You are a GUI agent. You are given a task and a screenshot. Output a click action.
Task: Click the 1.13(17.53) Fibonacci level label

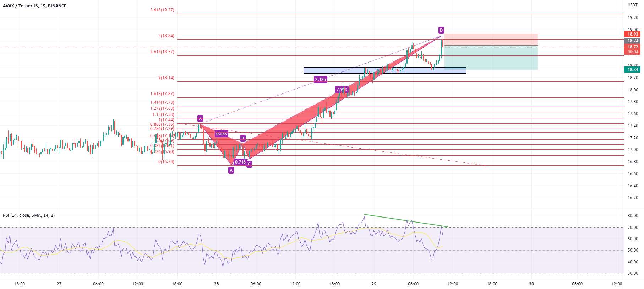tap(163, 114)
